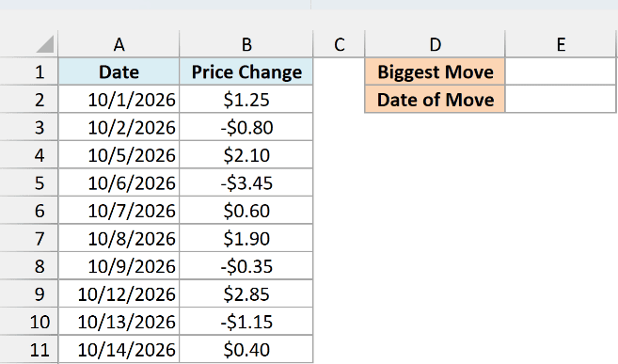Select empty cell beside Date of Move
This screenshot has height=364, width=618.
[x=561, y=100]
